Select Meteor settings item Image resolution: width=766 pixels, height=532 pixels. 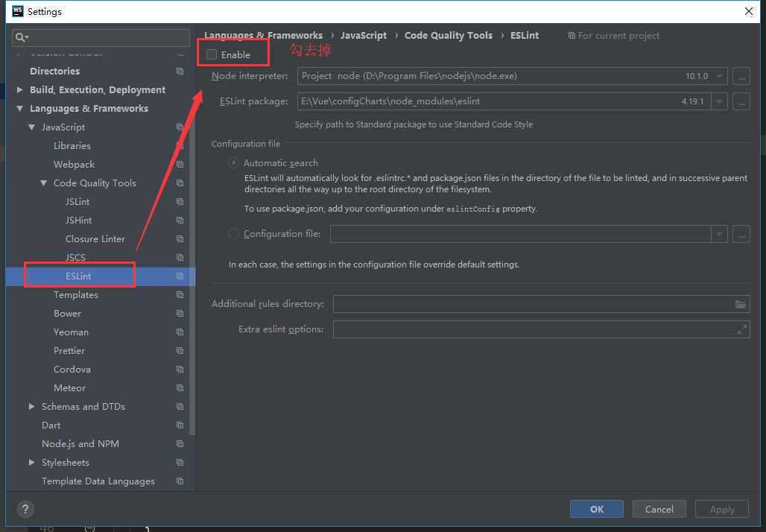point(70,388)
